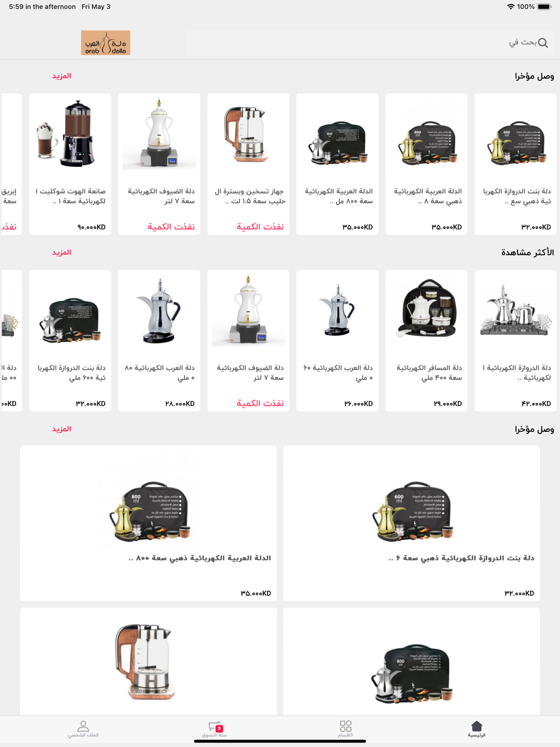Open the home tab icon
Image resolution: width=560 pixels, height=747 pixels.
[477, 726]
